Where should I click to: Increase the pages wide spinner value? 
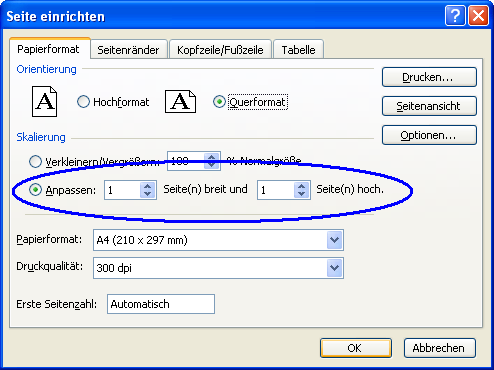pyautogui.click(x=147, y=186)
